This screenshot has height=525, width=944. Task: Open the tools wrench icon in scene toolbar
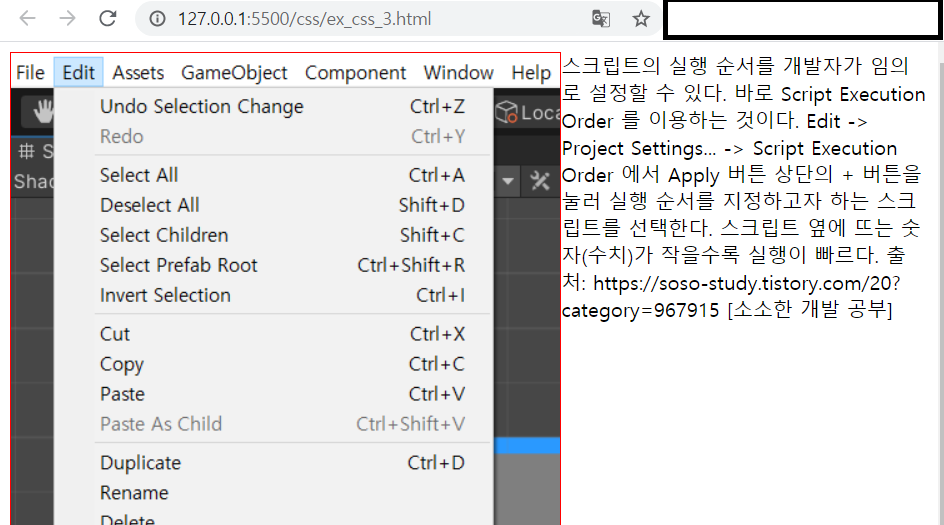tap(540, 181)
